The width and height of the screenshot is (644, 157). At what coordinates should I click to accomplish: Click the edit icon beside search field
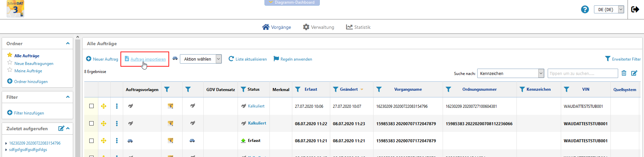click(634, 73)
